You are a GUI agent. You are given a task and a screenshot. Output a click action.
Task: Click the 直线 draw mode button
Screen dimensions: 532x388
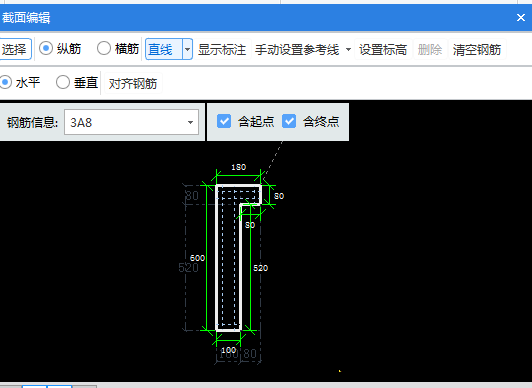point(164,50)
